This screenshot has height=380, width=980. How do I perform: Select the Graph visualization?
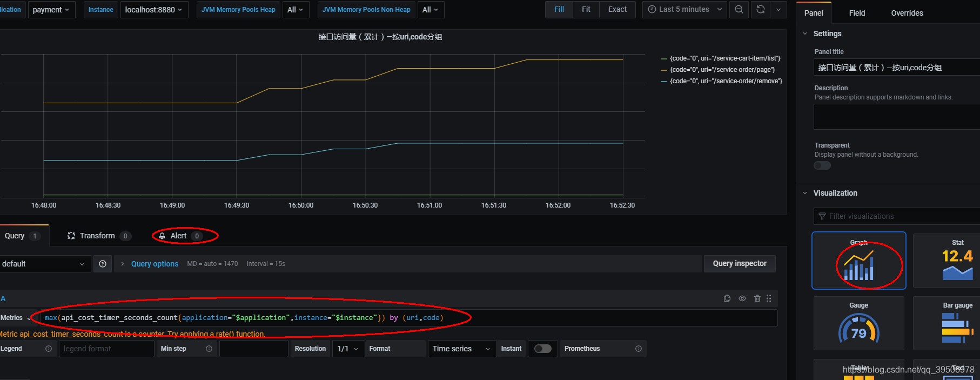[859, 261]
